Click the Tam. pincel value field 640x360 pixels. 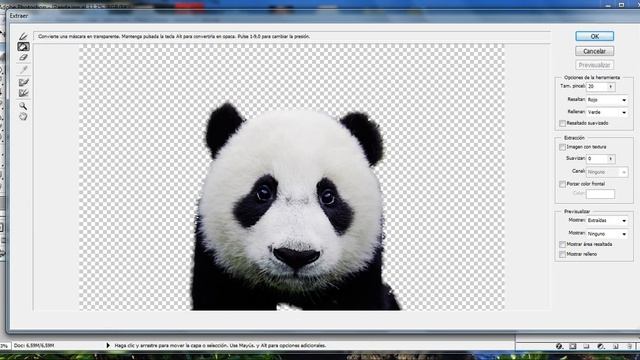(597, 87)
